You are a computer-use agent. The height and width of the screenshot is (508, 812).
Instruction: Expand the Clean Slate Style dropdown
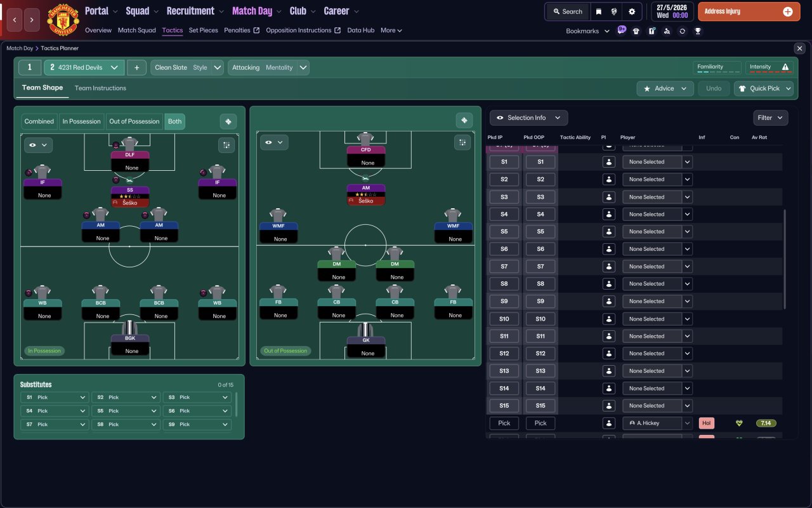point(187,67)
